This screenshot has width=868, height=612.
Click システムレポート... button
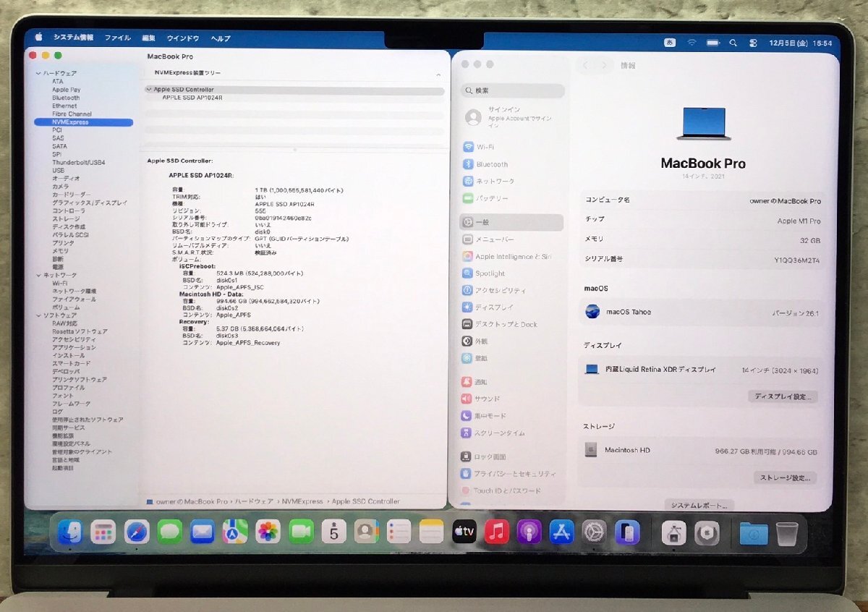click(699, 505)
